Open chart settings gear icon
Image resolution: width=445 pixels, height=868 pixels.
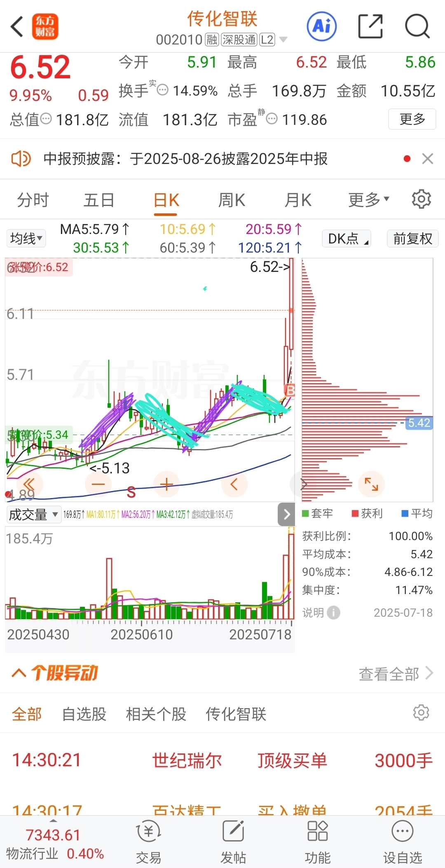[421, 199]
